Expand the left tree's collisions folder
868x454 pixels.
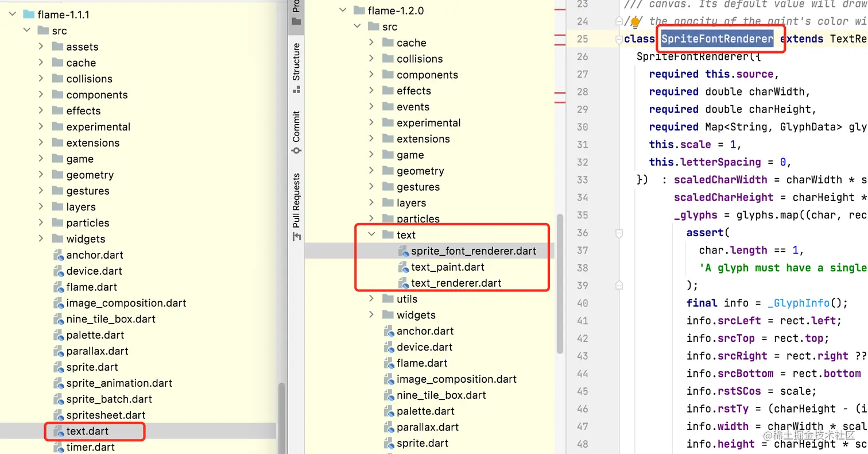click(x=41, y=79)
